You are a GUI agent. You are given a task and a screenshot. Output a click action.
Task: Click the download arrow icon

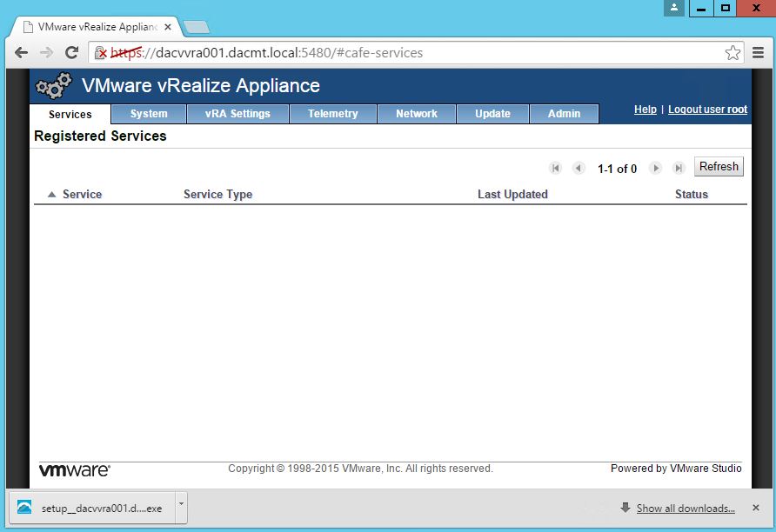625,508
